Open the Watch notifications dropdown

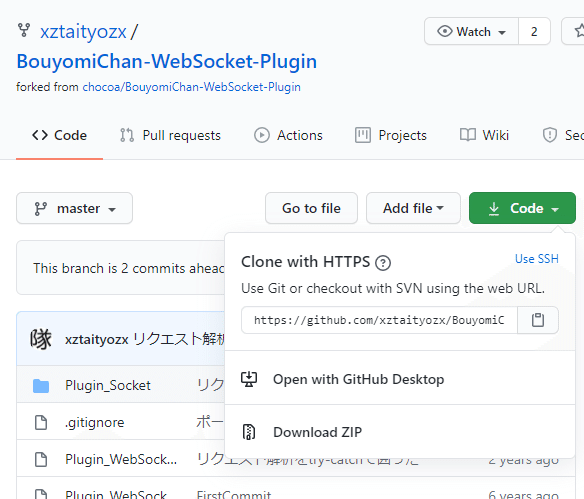click(x=472, y=32)
